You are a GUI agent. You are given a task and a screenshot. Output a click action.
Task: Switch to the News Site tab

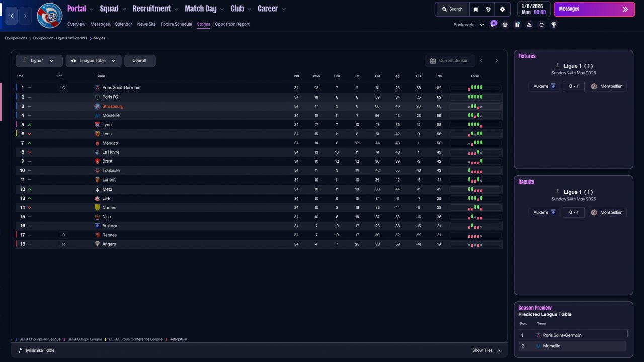146,24
